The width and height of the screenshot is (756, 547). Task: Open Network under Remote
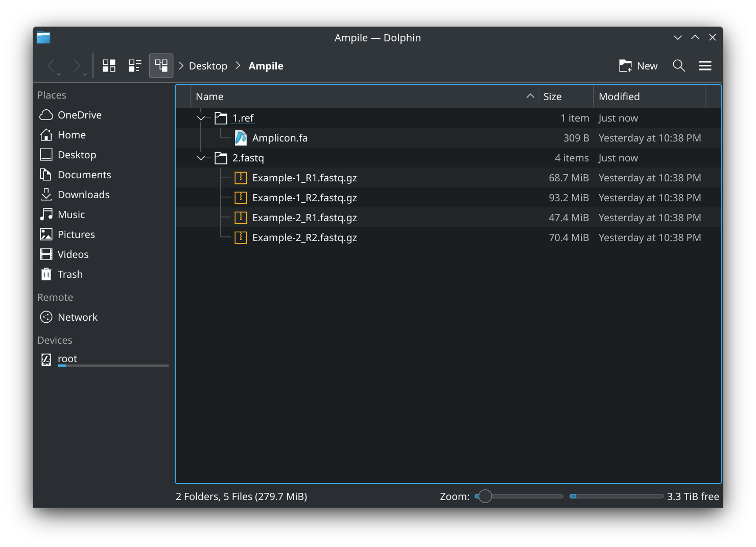click(103, 317)
